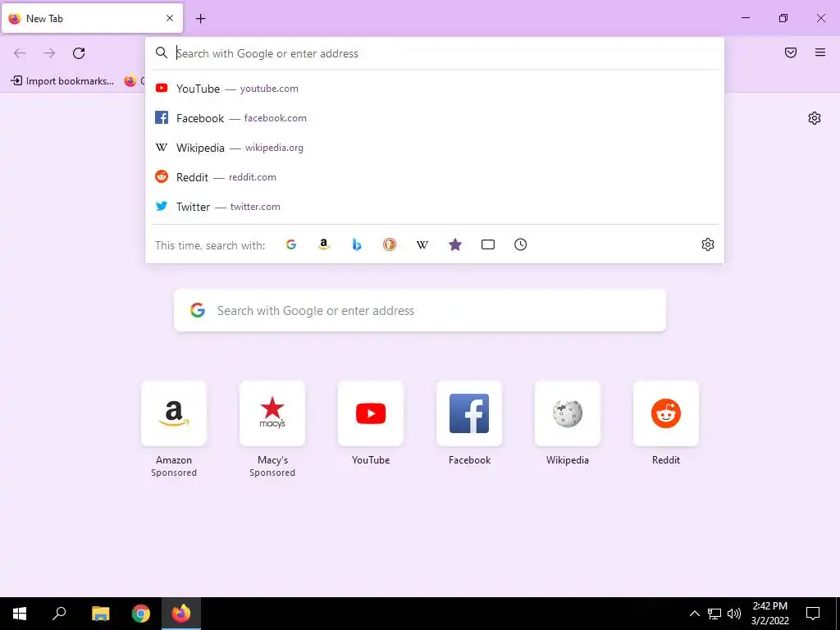The height and width of the screenshot is (630, 840).
Task: Choose Reddit suggestion in address dropdown
Action: click(x=435, y=177)
